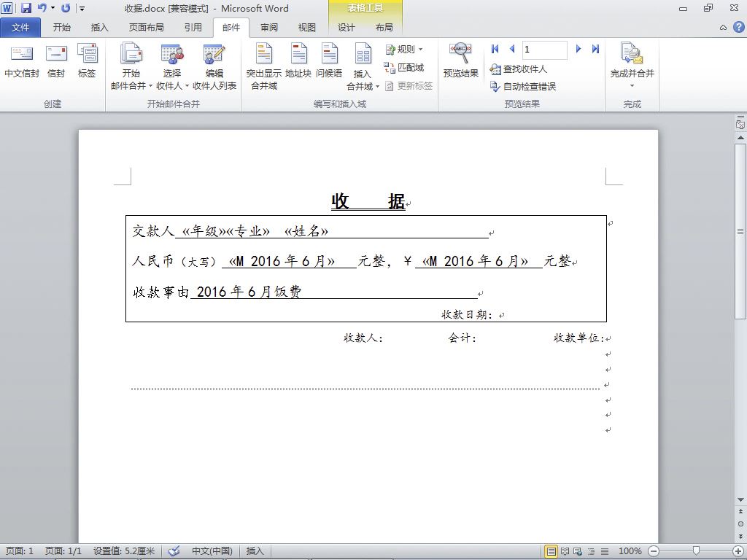The width and height of the screenshot is (747, 560).
Task: Toggle 插入 insert mode in status bar
Action: click(255, 551)
